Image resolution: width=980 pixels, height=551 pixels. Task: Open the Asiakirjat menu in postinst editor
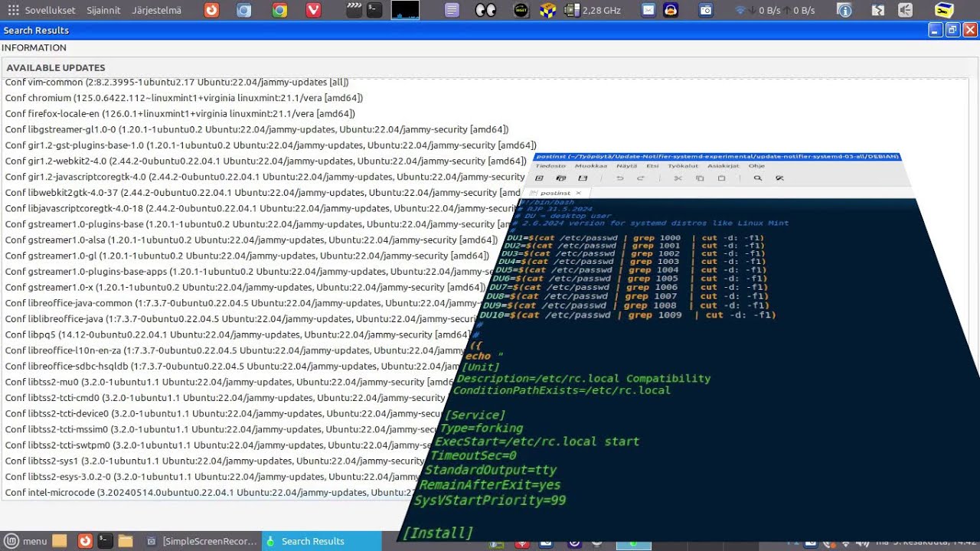click(724, 165)
